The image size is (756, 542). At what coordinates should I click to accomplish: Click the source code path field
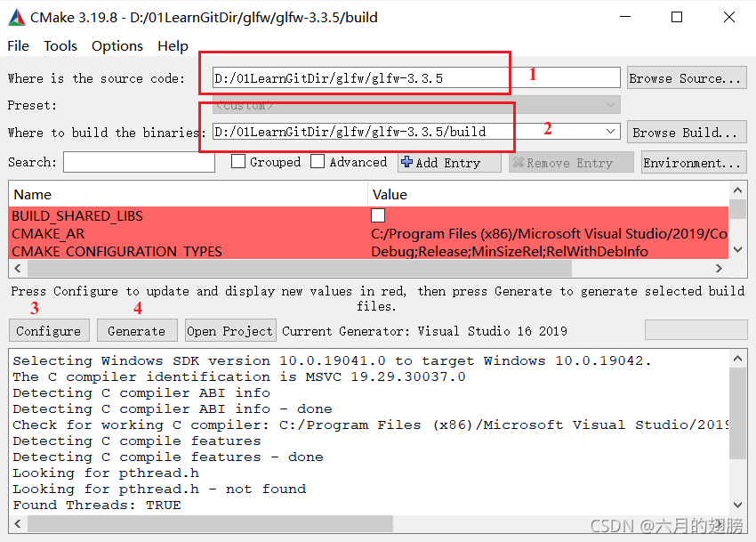pyautogui.click(x=416, y=77)
